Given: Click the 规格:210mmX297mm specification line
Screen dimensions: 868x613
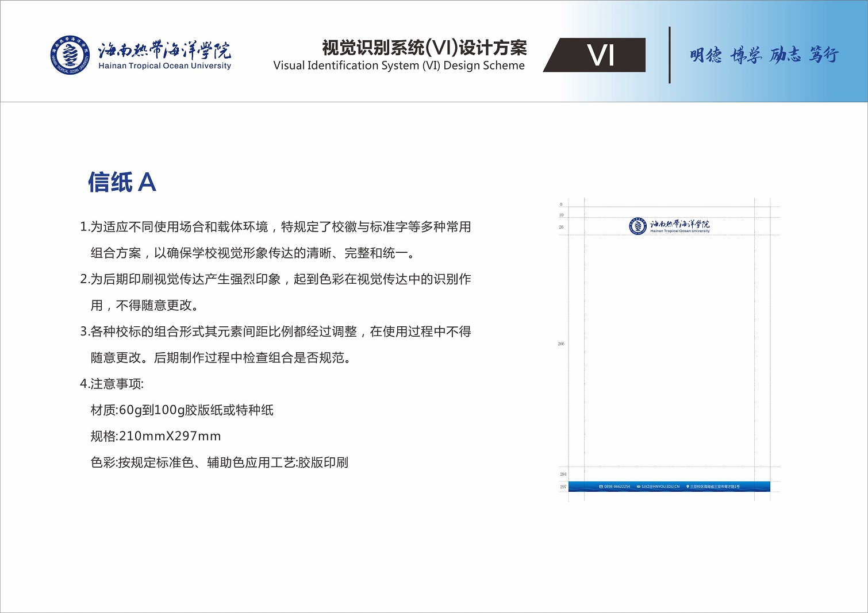Looking at the screenshot, I should tap(156, 436).
